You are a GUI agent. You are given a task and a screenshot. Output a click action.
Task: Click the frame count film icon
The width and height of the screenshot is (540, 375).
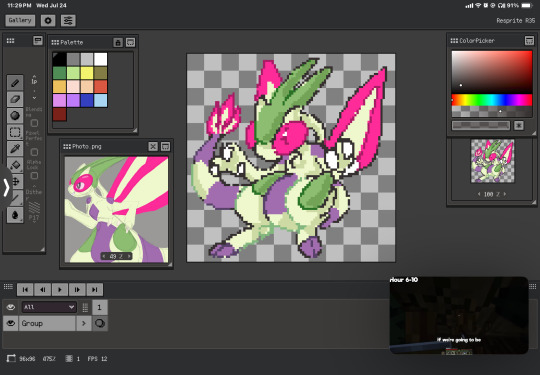(69, 358)
